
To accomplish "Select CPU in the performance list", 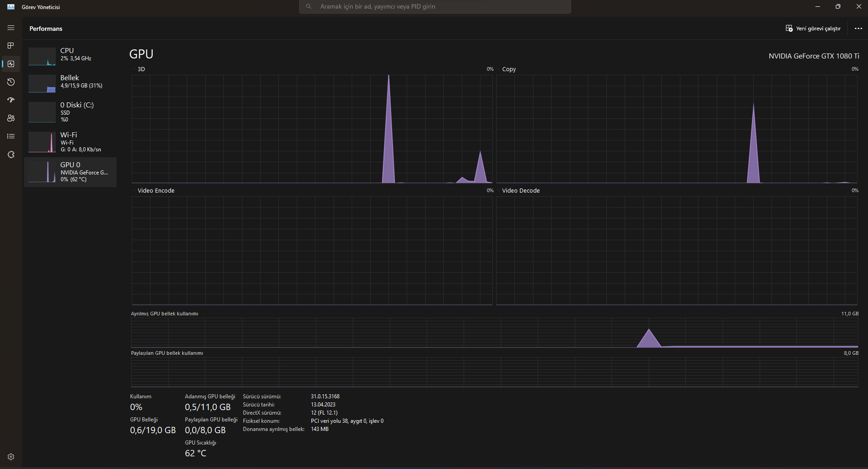I will click(70, 56).
